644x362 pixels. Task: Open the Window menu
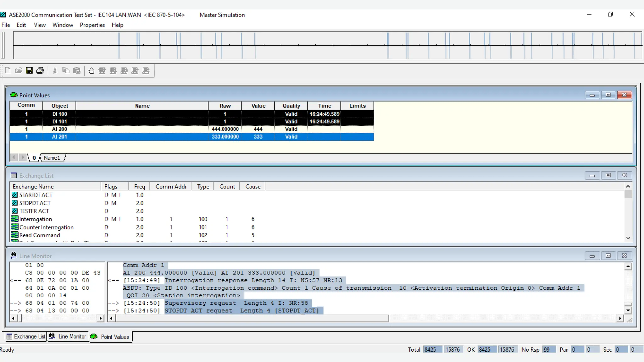point(63,25)
